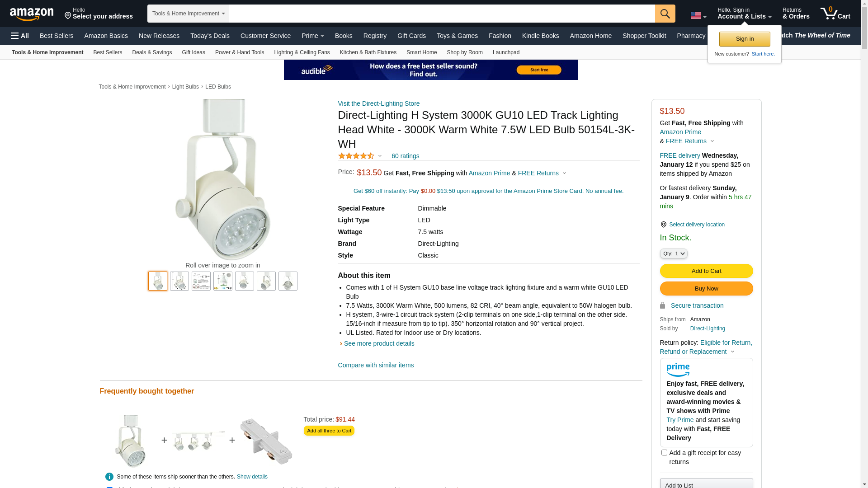Image resolution: width=868 pixels, height=488 pixels.
Task: Click Add all three to Cart
Action: [x=329, y=431]
